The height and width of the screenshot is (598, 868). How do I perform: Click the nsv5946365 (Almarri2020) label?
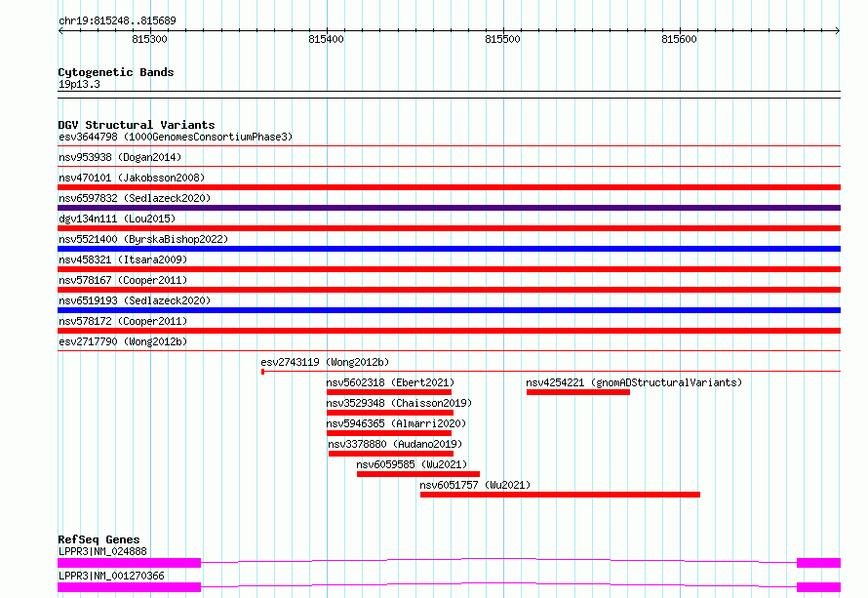[396, 423]
